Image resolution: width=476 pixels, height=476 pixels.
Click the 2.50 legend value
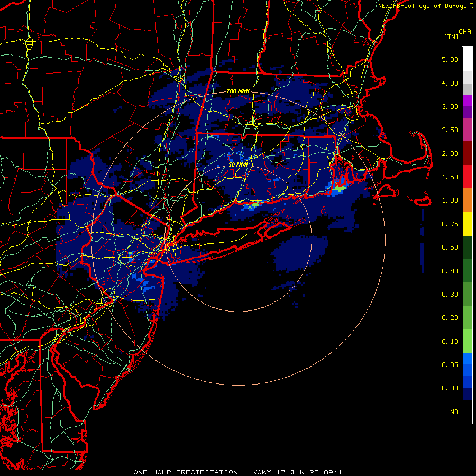pyautogui.click(x=450, y=130)
